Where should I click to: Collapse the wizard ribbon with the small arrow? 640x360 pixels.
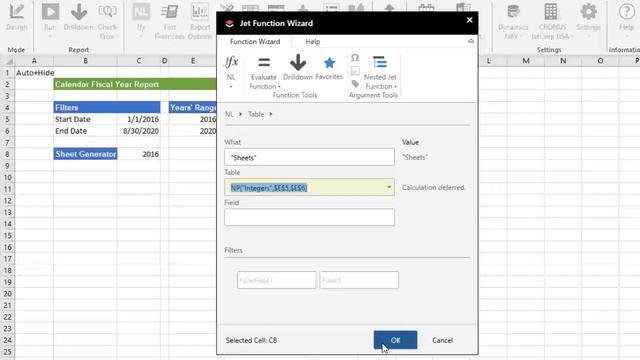click(x=471, y=41)
